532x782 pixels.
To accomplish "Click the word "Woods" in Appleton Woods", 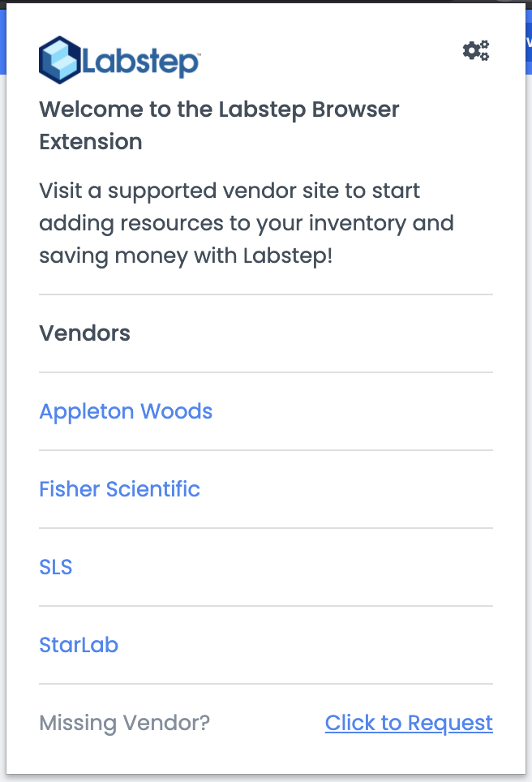I will [x=176, y=411].
